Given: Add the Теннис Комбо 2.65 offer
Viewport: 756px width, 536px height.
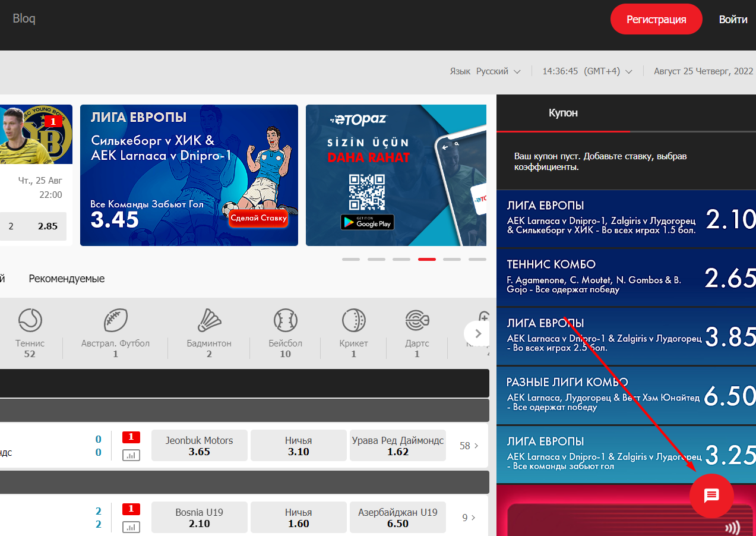Looking at the screenshot, I should pyautogui.click(x=626, y=278).
